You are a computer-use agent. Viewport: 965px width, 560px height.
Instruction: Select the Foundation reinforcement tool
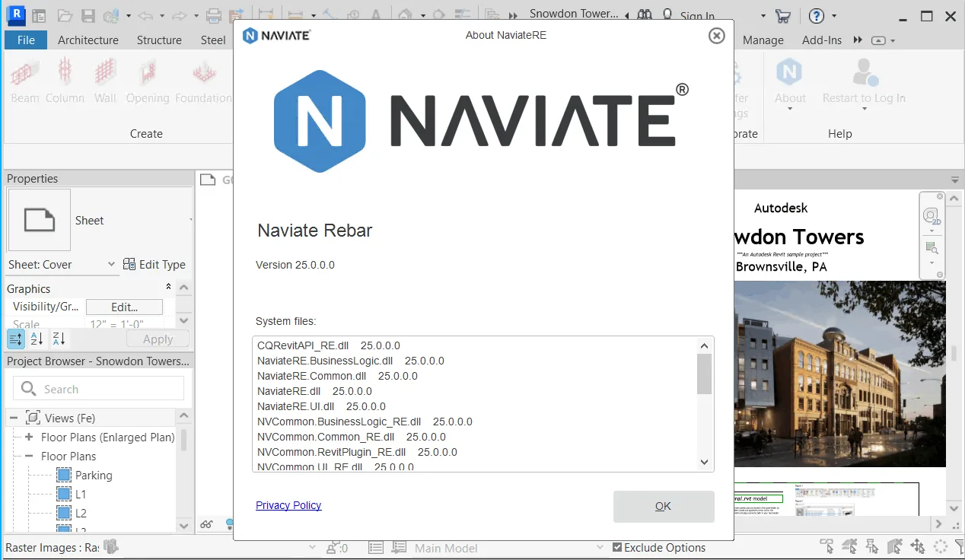pyautogui.click(x=202, y=81)
